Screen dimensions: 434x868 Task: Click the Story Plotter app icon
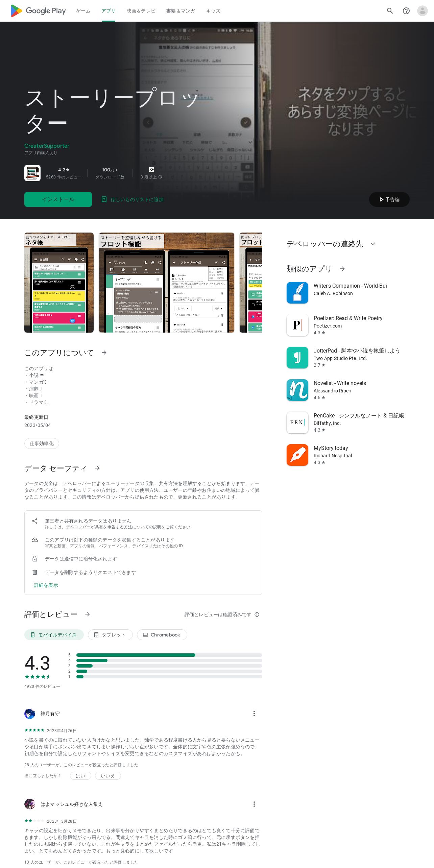pos(32,173)
